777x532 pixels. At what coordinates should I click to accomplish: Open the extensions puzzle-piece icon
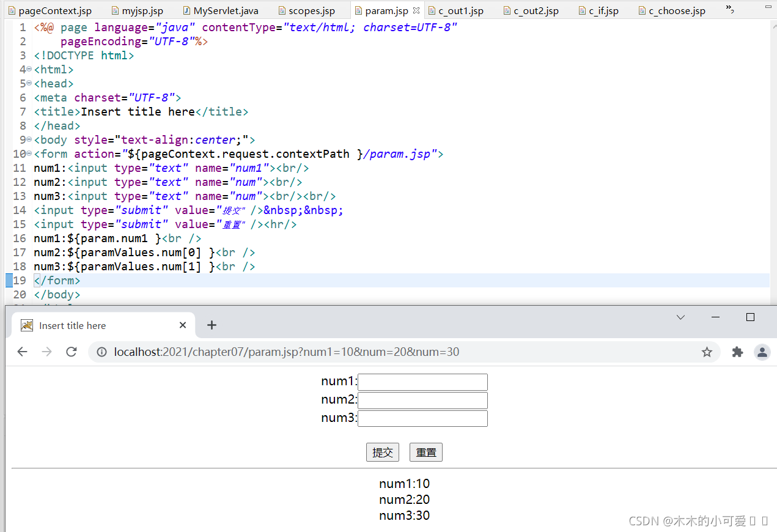coord(736,352)
